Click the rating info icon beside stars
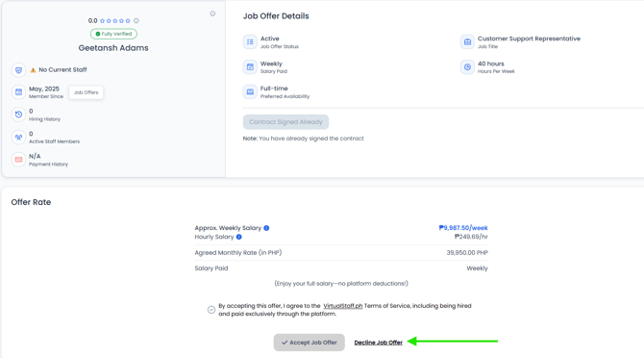The height and width of the screenshot is (358, 644). (x=136, y=20)
